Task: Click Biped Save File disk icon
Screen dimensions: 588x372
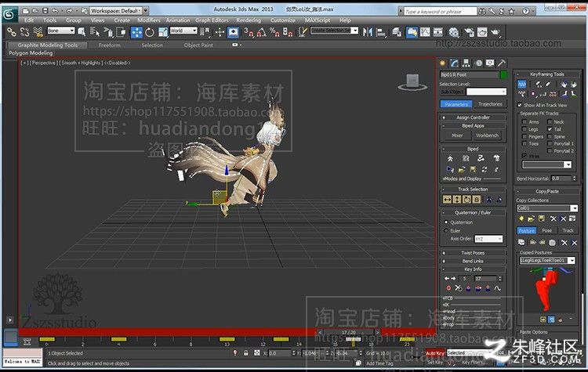Action: [x=473, y=170]
